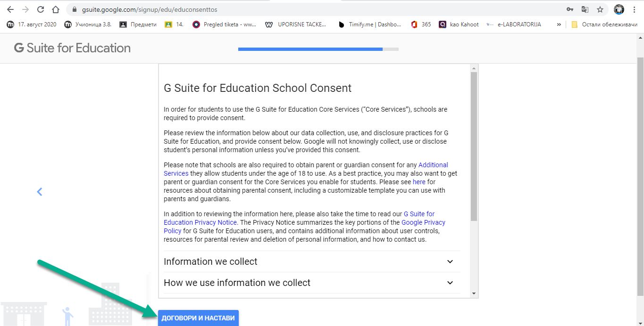Screen dimensions: 644x326
Task: Open the Google Privacy Policy link
Action: [x=423, y=222]
